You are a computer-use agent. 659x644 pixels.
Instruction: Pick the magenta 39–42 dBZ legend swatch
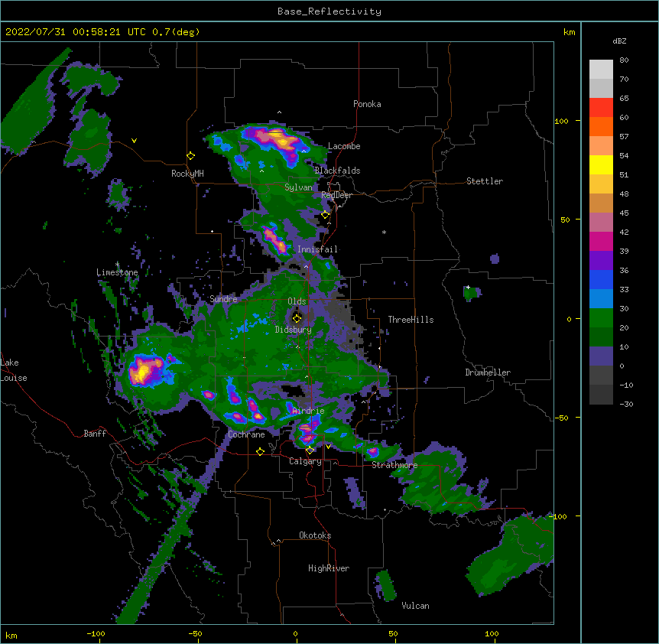coord(601,241)
